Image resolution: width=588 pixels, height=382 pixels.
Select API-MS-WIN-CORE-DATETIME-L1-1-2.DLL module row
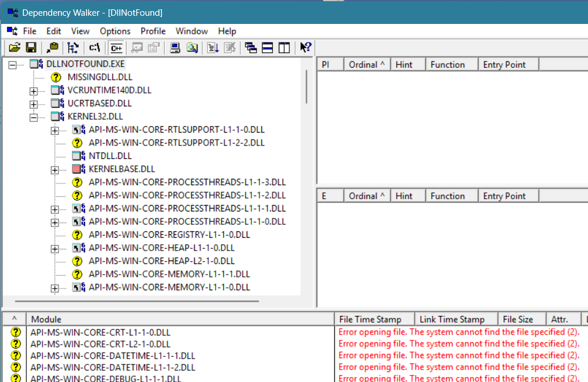pyautogui.click(x=113, y=367)
